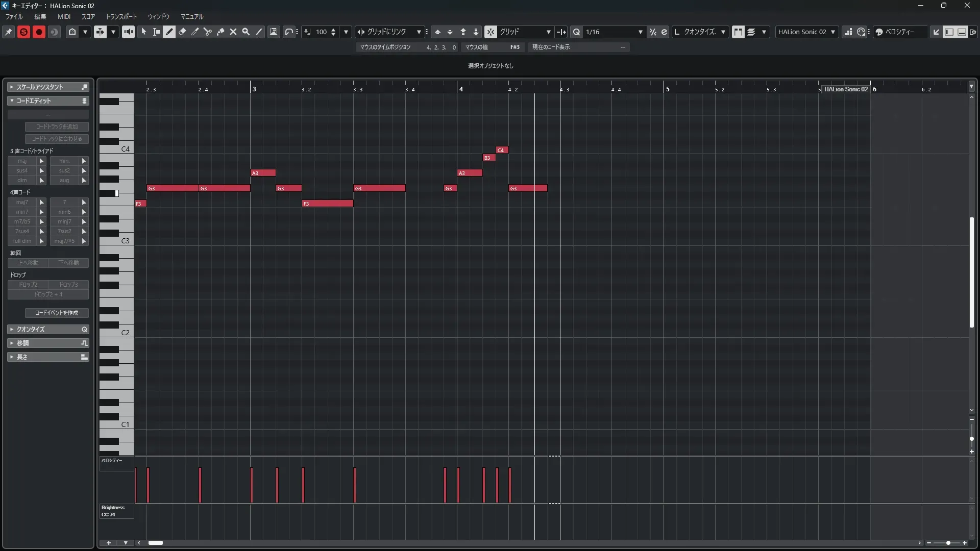Screen dimensions: 980x551
Task: Click the maj triad chord button
Action: tap(22, 161)
